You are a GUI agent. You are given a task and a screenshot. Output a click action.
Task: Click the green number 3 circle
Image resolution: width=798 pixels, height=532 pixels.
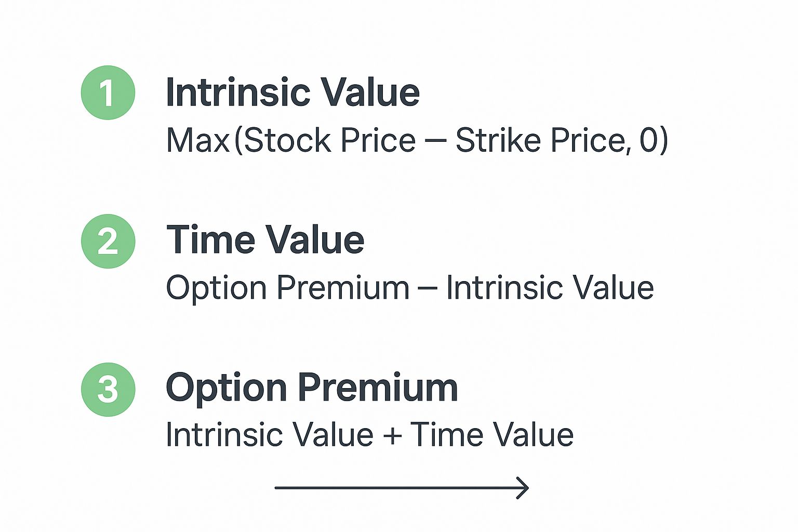coord(108,390)
